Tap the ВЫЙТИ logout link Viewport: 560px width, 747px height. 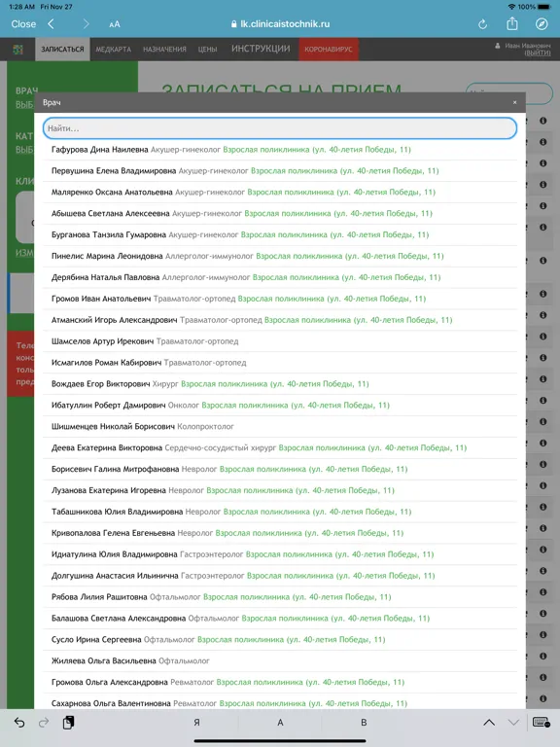(x=538, y=53)
